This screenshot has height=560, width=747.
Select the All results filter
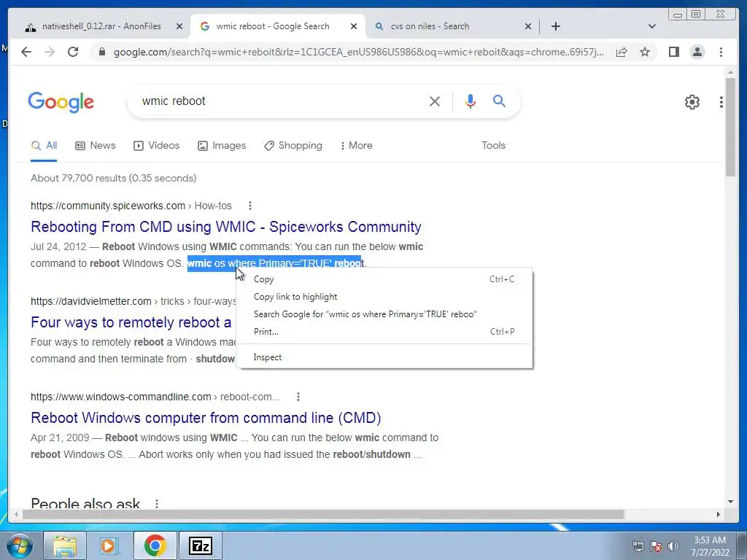44,145
